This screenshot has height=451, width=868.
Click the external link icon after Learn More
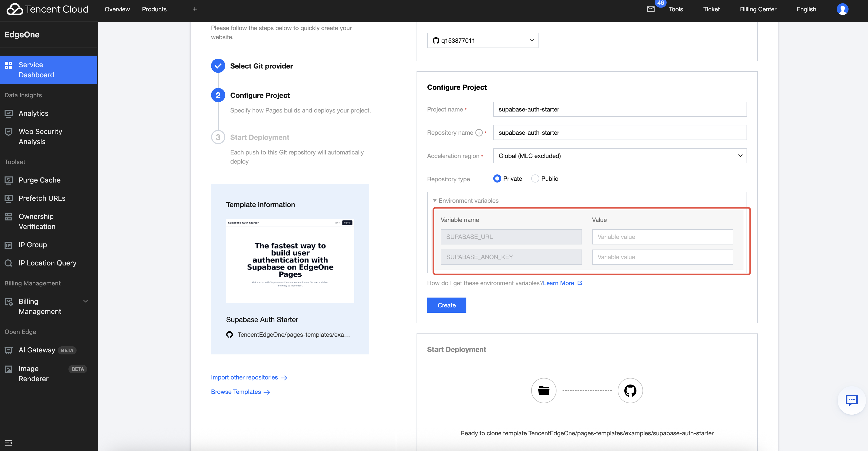click(580, 283)
